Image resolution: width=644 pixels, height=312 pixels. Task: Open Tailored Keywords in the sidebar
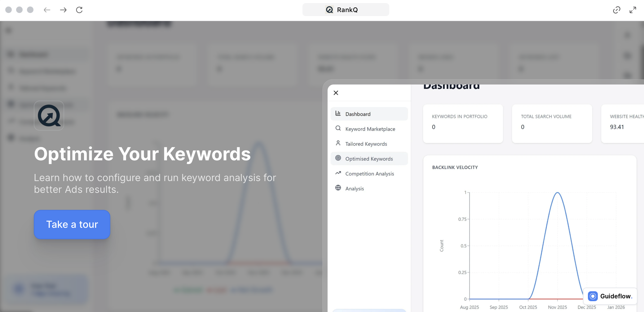[x=366, y=144]
